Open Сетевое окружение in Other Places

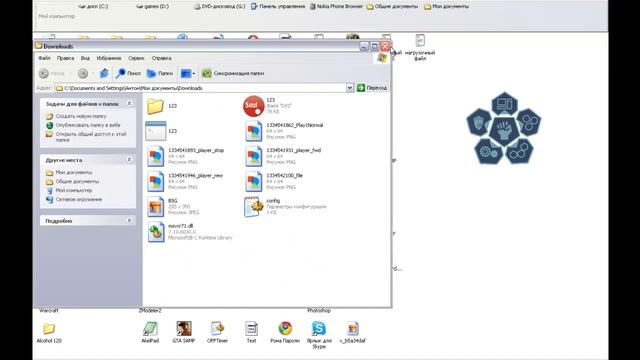pyautogui.click(x=79, y=200)
